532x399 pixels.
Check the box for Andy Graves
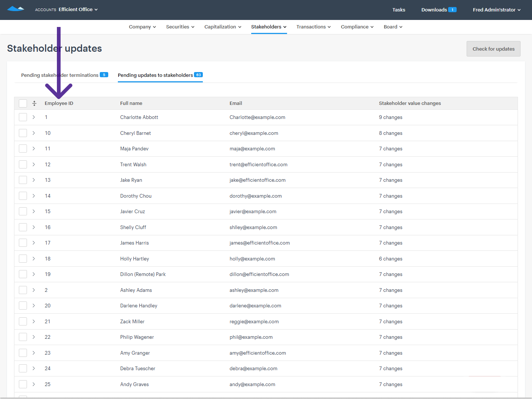point(23,384)
